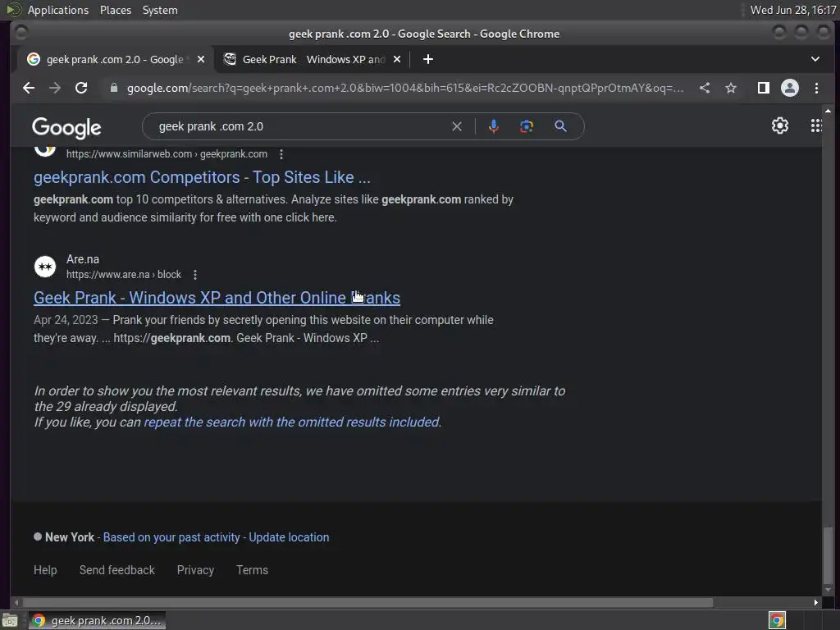Share this page using the share icon
This screenshot has height=630, width=840.
pos(705,88)
